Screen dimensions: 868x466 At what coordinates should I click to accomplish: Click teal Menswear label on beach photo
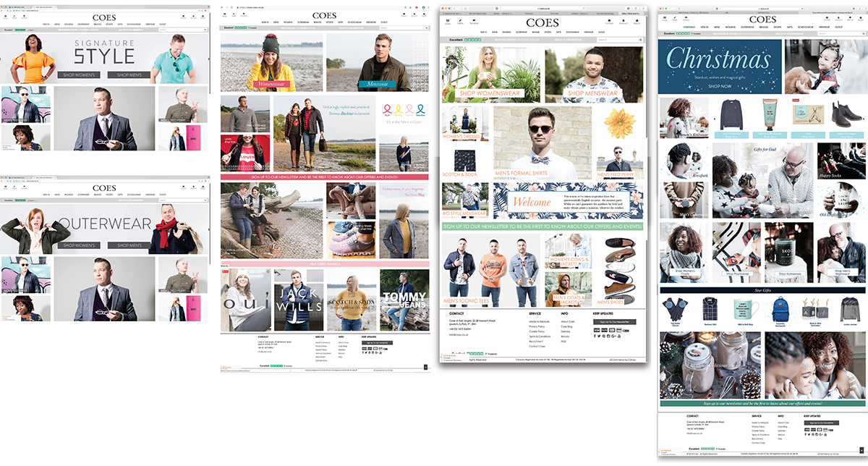click(x=378, y=84)
